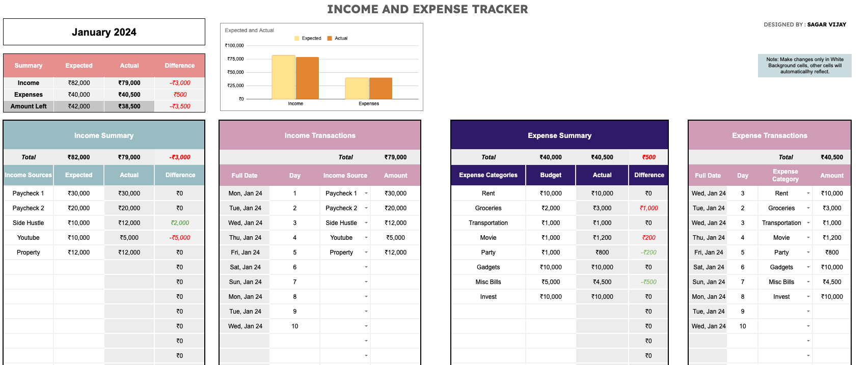Click the Groceries budget ₹2,000 cell
868x365 pixels.
pyautogui.click(x=551, y=208)
